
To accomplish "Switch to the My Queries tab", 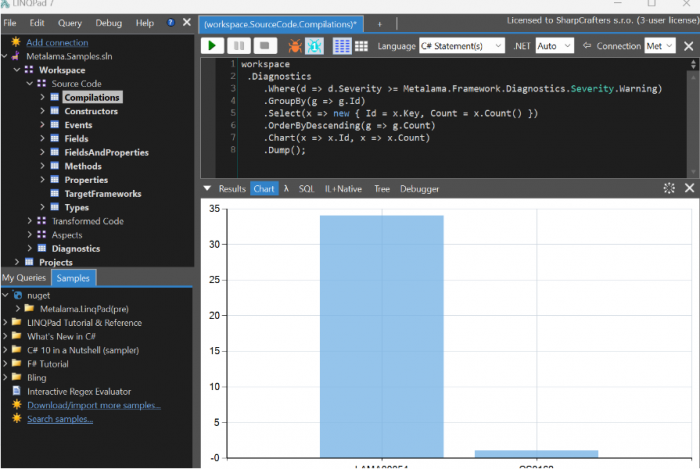I will [x=24, y=278].
